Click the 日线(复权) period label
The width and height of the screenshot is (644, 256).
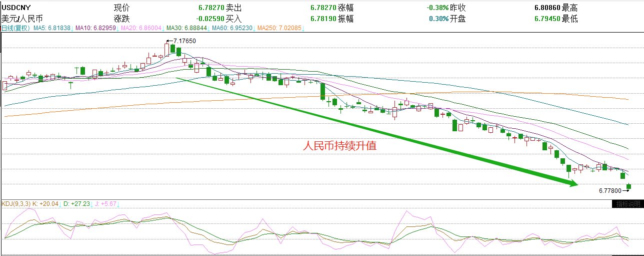click(16, 29)
